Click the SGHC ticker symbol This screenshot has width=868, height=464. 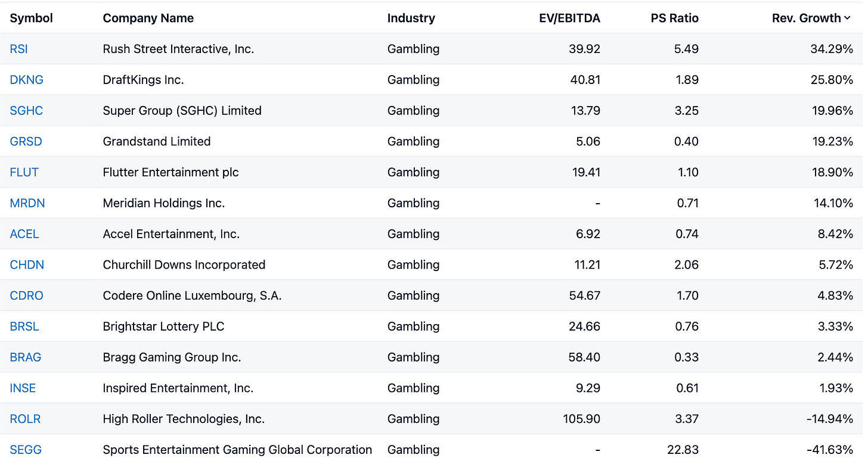pyautogui.click(x=27, y=111)
